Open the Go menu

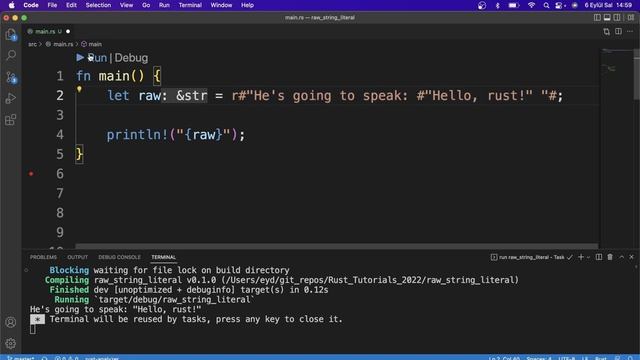click(146, 5)
